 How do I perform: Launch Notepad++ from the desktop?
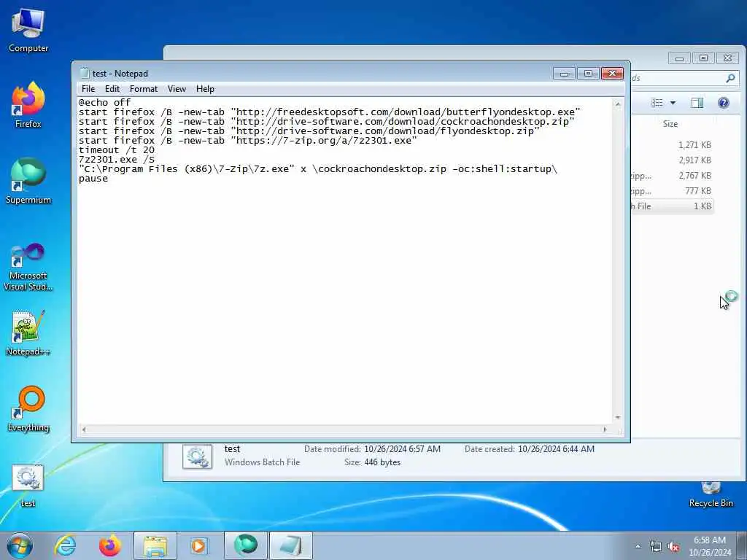(x=28, y=332)
